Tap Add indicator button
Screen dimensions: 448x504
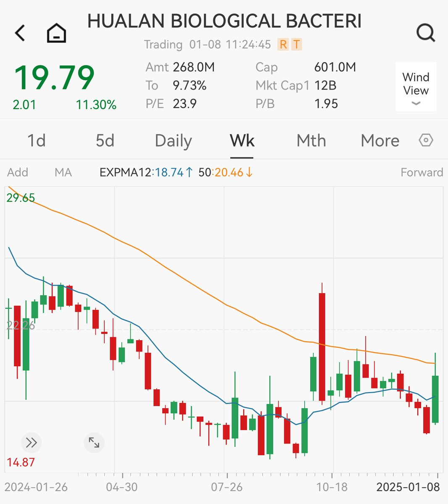[x=18, y=173]
